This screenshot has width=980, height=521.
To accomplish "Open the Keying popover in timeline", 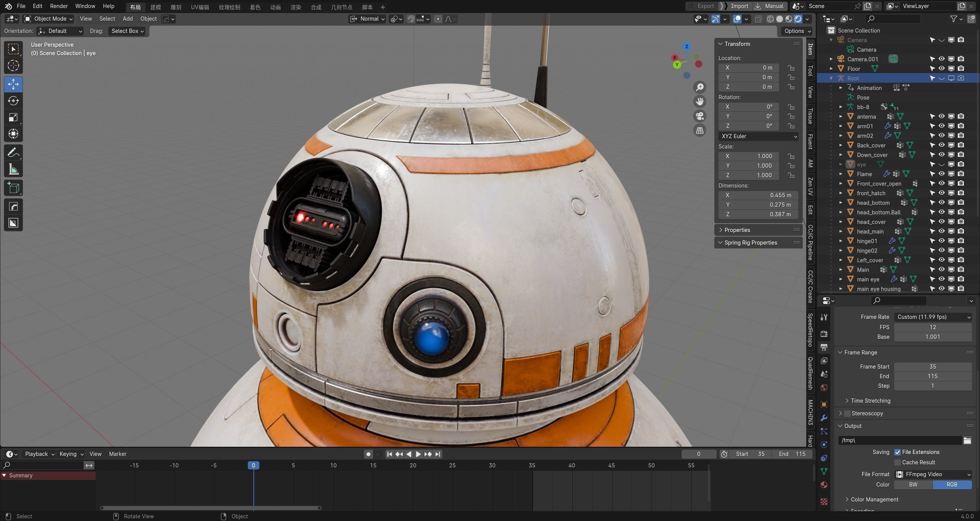I will 71,454.
